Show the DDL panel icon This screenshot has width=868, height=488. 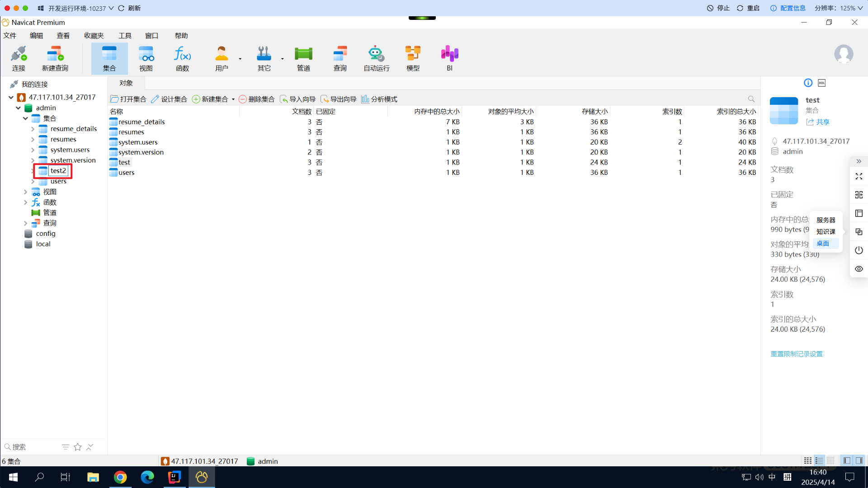click(822, 83)
